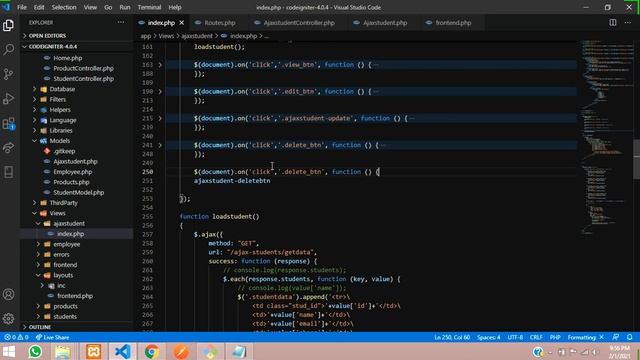Open frontend.php under layouts folder
This screenshot has width=640, height=360.
pos(75,296)
